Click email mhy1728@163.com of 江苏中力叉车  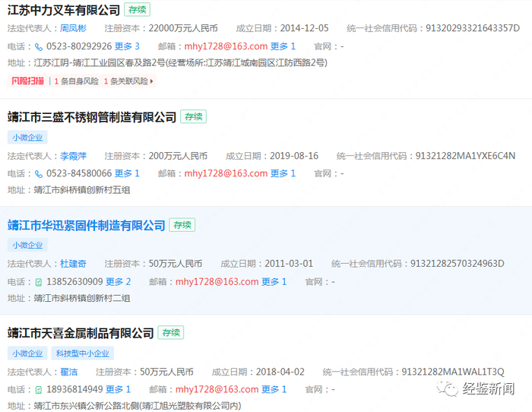pyautogui.click(x=226, y=46)
